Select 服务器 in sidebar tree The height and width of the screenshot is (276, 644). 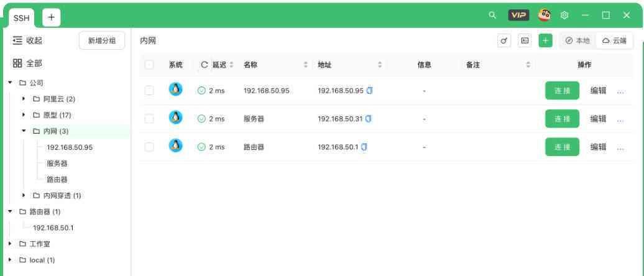pos(57,163)
